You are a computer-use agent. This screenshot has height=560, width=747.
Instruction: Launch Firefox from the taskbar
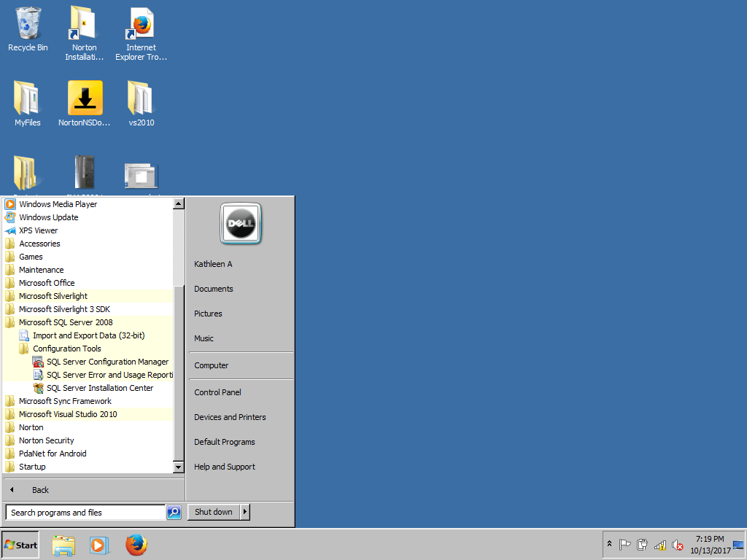(x=136, y=545)
